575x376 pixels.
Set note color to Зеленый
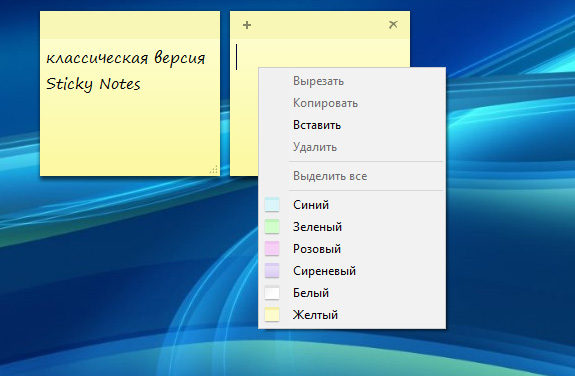tap(352, 227)
